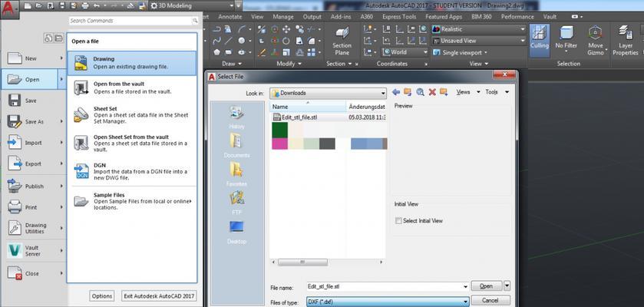Click Exit Autodesk AutoCAD 2017 button
The height and width of the screenshot is (307, 644).
pyautogui.click(x=159, y=296)
